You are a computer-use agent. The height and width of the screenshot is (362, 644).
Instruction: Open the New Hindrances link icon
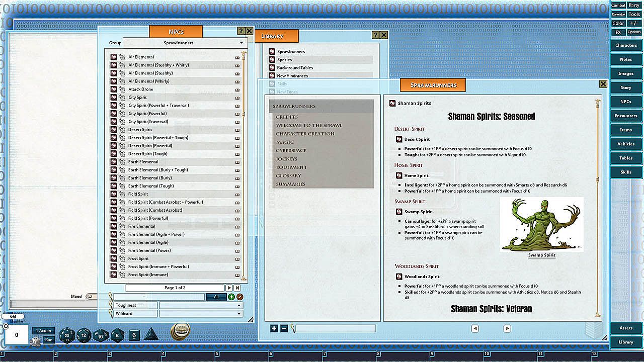272,75
